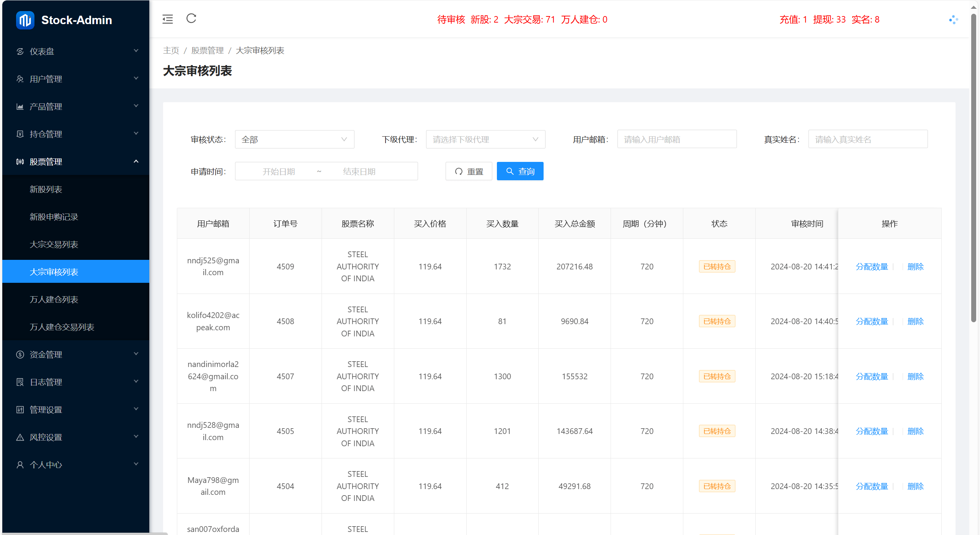Viewport: 980px width, 535px height.
Task: Open the 主页 breadcrumb link
Action: [171, 50]
